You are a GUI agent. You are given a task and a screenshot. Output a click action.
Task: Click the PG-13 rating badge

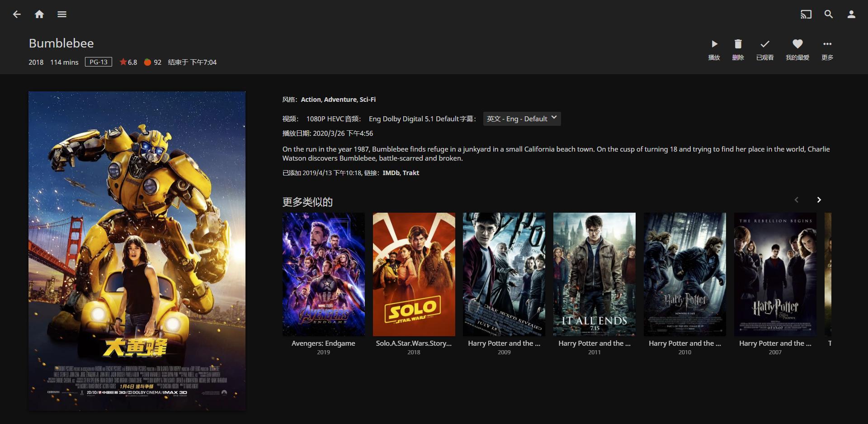[99, 62]
